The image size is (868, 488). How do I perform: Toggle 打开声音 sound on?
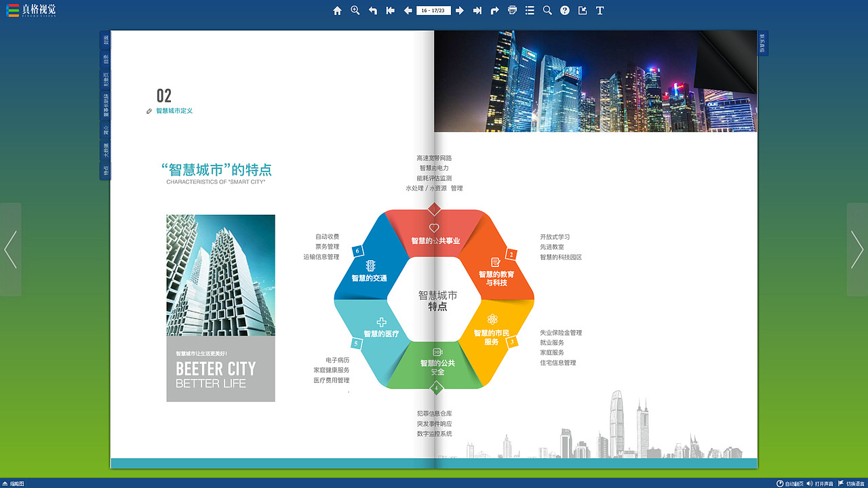pyautogui.click(x=820, y=483)
